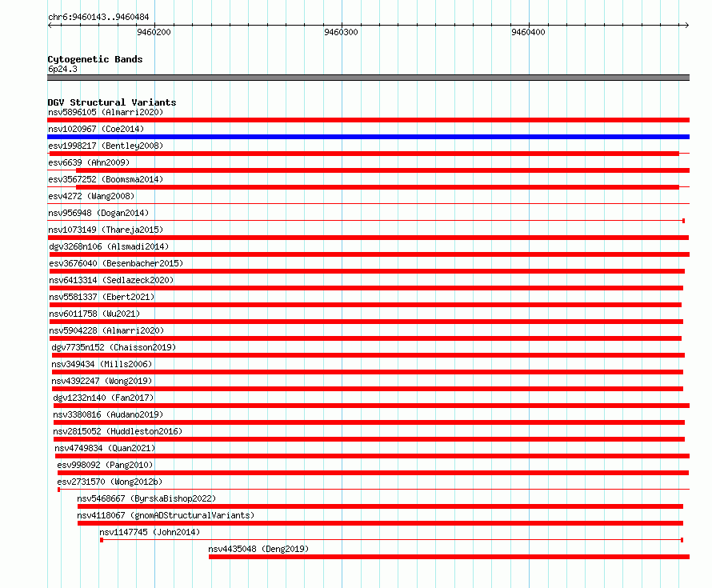Image resolution: width=712 pixels, height=588 pixels.
Task: Open nsv4392247 (Wong2019) label
Action: [x=102, y=381]
